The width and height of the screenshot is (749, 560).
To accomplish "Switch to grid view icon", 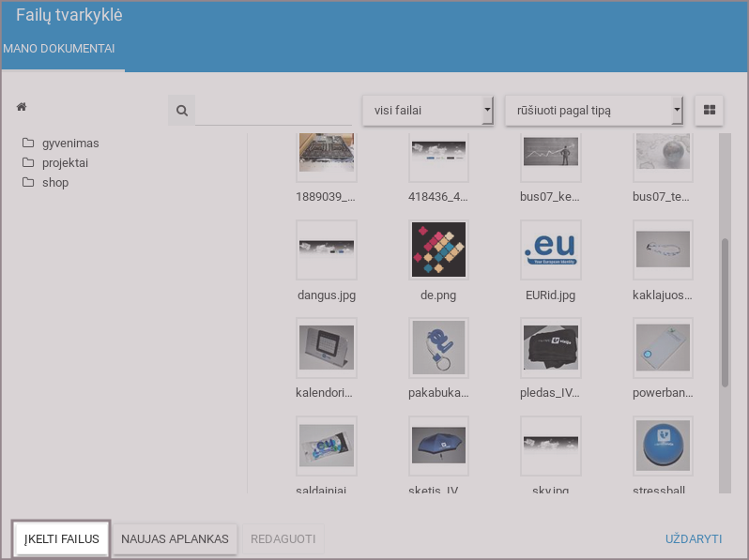I will pyautogui.click(x=709, y=111).
